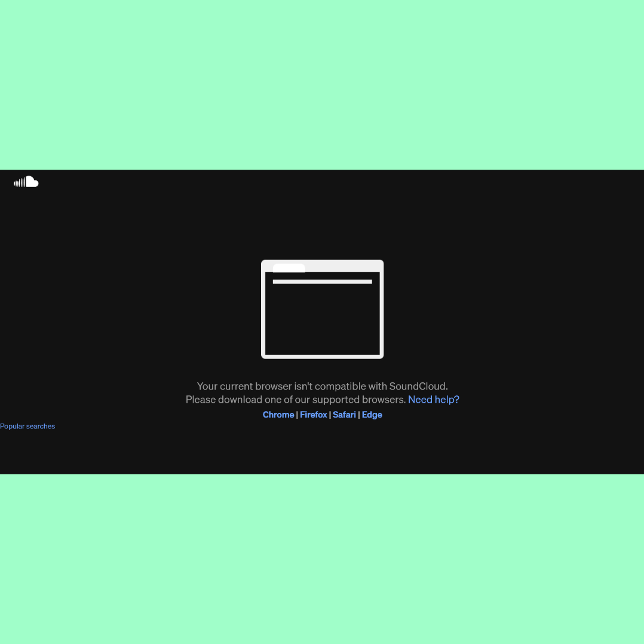This screenshot has width=644, height=644.
Task: Click the SoundCloud logo icon
Action: point(26,181)
